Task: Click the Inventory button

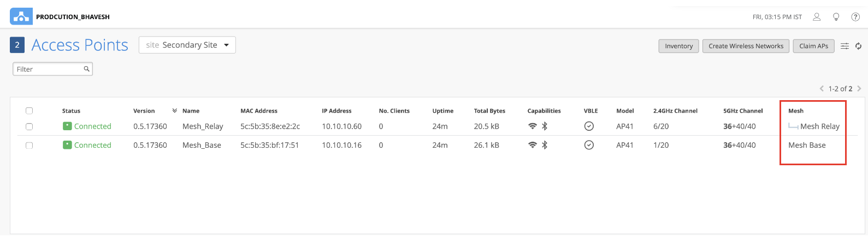Action: click(678, 46)
